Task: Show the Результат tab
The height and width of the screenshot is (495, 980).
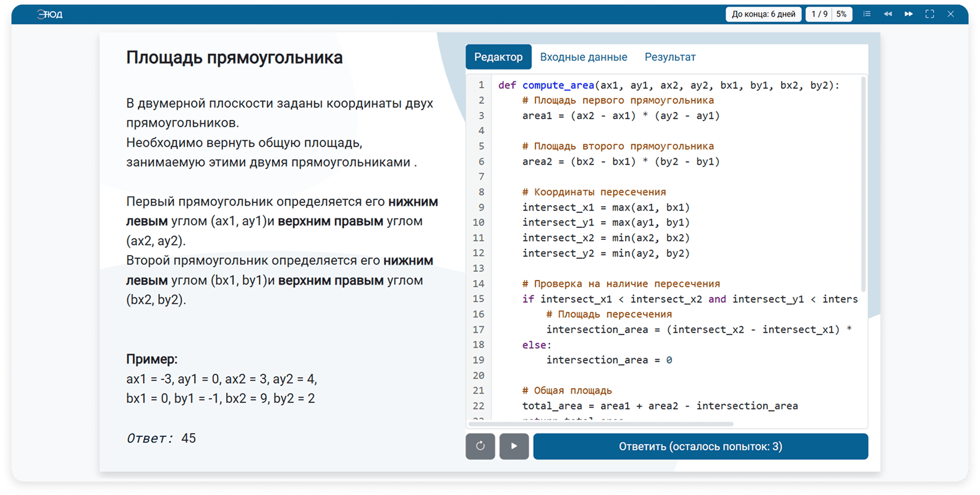Action: point(670,57)
